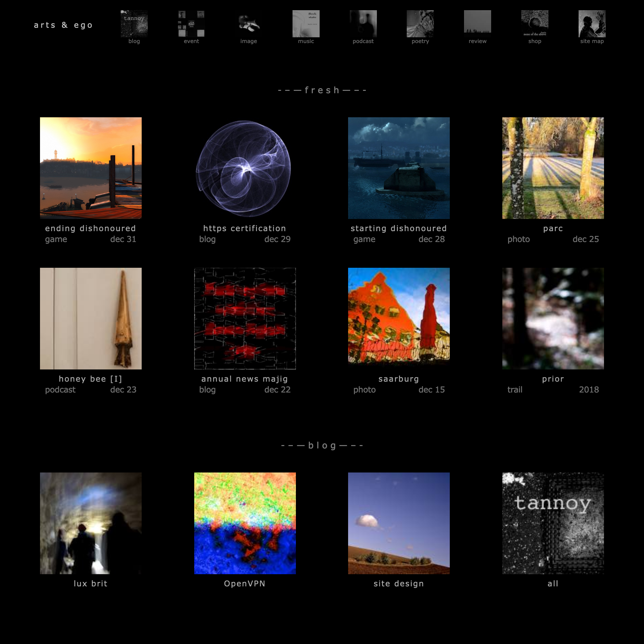Open the poetry section icon
644x644 pixels.
pos(420,24)
